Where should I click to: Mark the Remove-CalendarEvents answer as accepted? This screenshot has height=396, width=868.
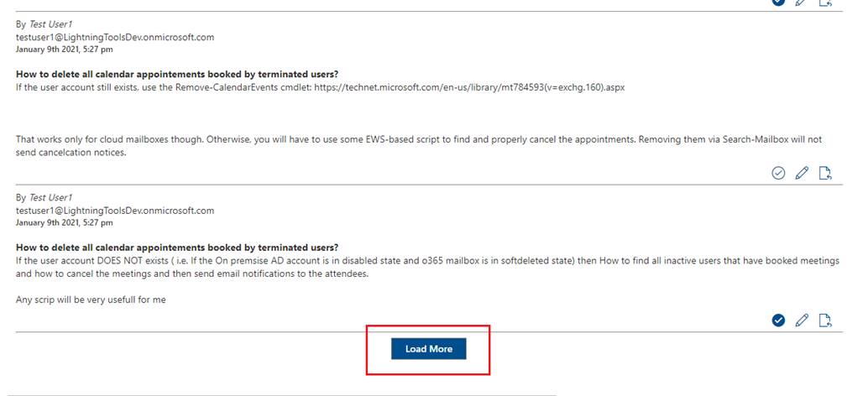pos(778,174)
